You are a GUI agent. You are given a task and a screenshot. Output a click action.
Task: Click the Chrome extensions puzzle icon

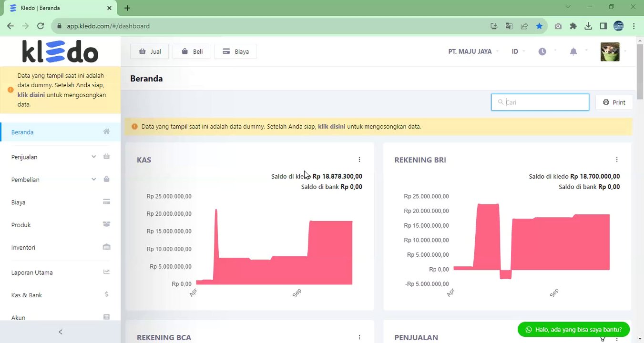[x=573, y=26]
